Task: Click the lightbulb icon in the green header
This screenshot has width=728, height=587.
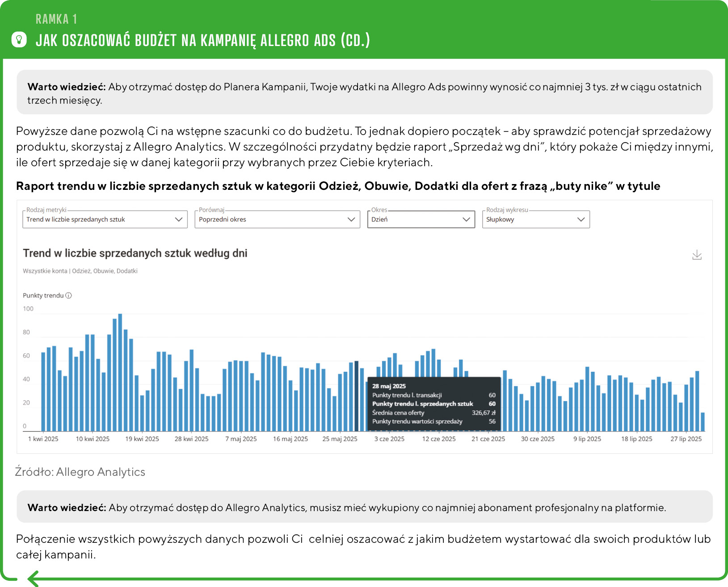Action: (19, 40)
